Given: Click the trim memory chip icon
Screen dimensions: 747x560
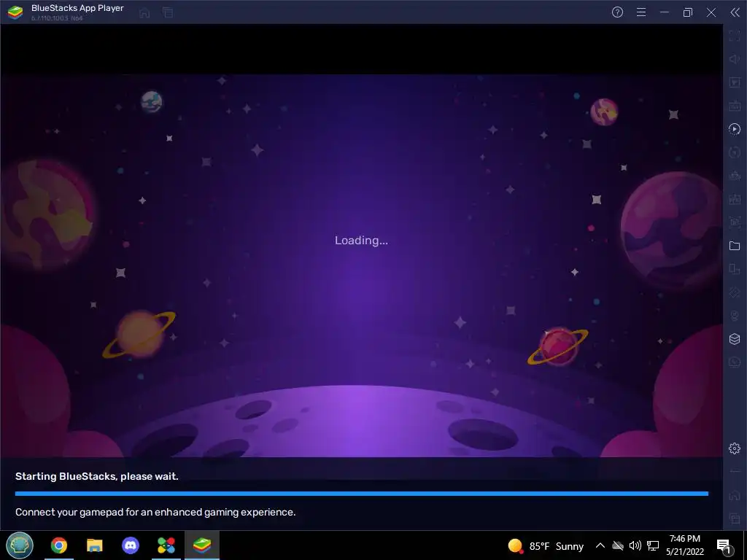Looking at the screenshot, I should click(x=735, y=176).
